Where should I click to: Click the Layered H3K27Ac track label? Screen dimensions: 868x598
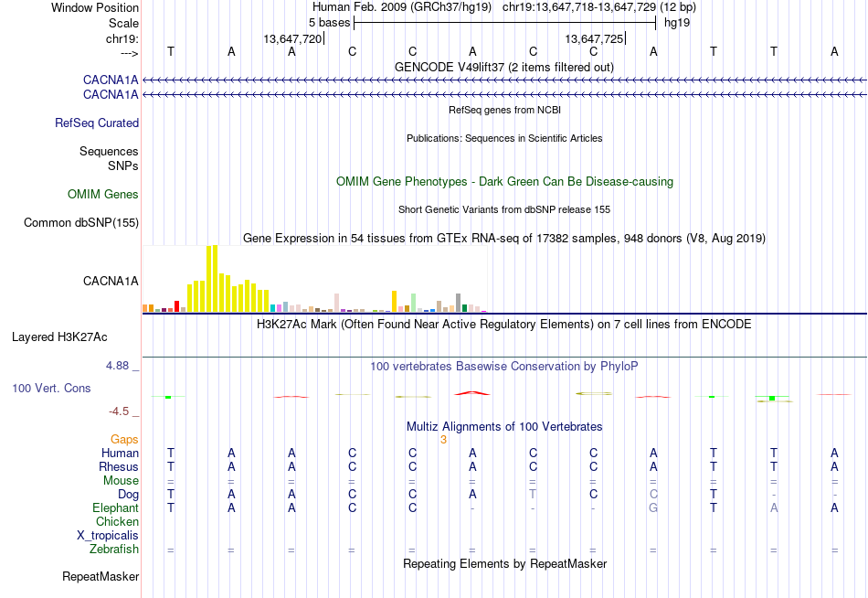[59, 337]
